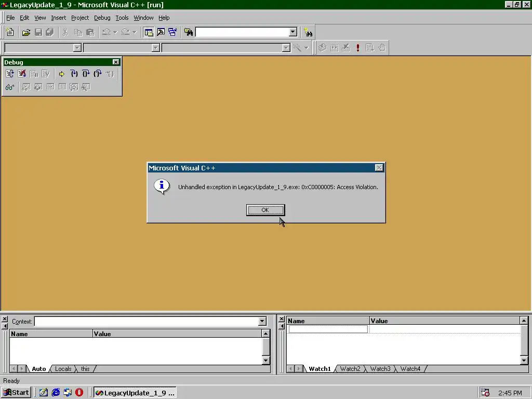This screenshot has height=399, width=532.
Task: Click the Step Into debug icon
Action: click(x=74, y=74)
